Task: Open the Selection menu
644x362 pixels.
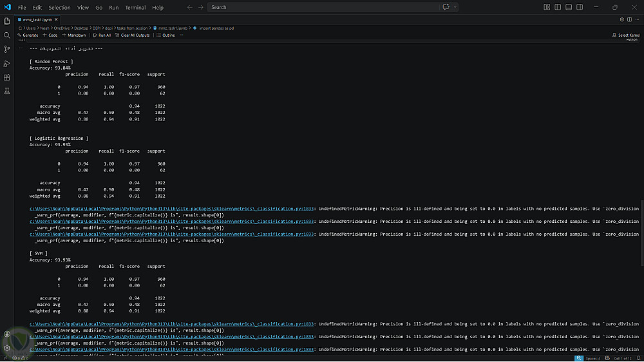Action: pyautogui.click(x=59, y=7)
